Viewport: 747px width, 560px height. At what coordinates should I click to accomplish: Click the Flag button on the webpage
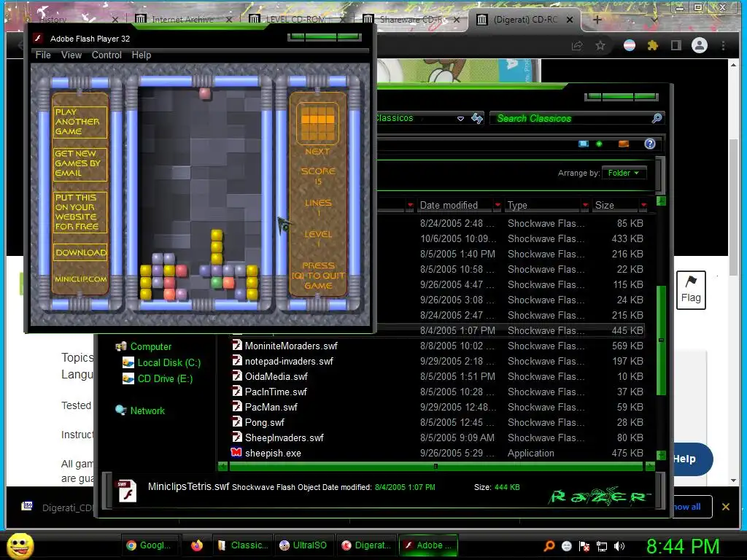pyautogui.click(x=691, y=290)
